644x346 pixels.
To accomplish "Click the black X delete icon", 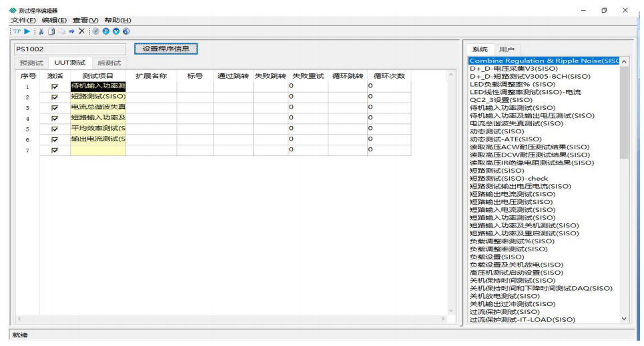I will point(81,31).
